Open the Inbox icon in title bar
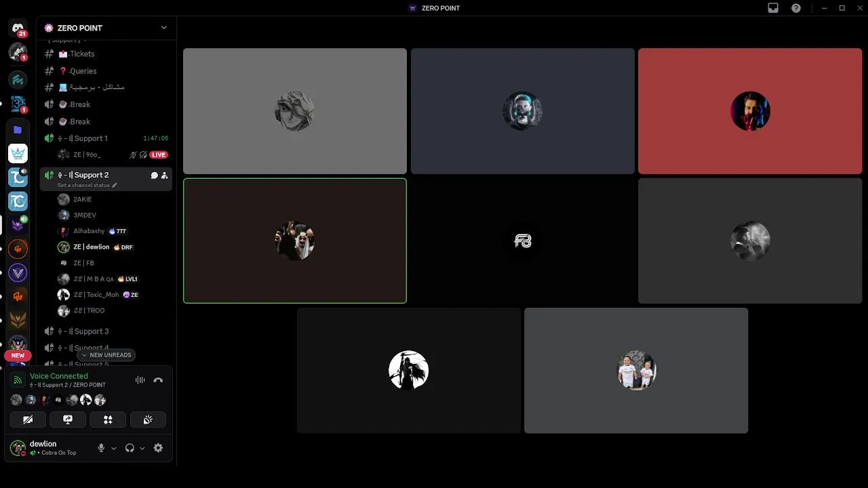 (773, 8)
